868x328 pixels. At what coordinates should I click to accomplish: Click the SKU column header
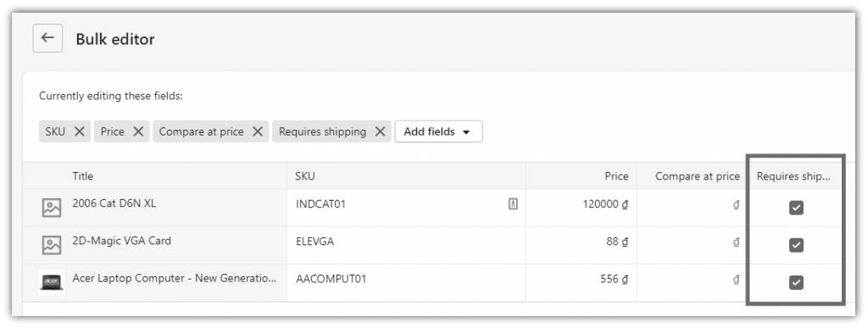click(x=305, y=176)
